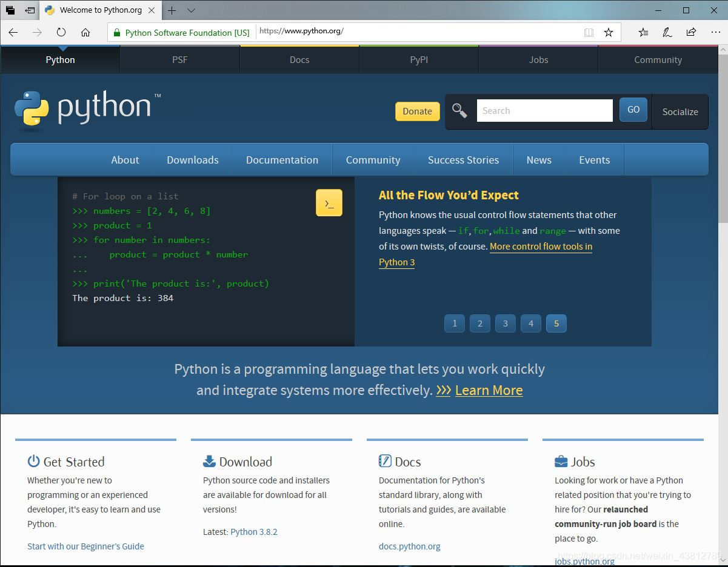Click the green padlock security icon
This screenshot has width=728, height=567.
pyautogui.click(x=117, y=32)
